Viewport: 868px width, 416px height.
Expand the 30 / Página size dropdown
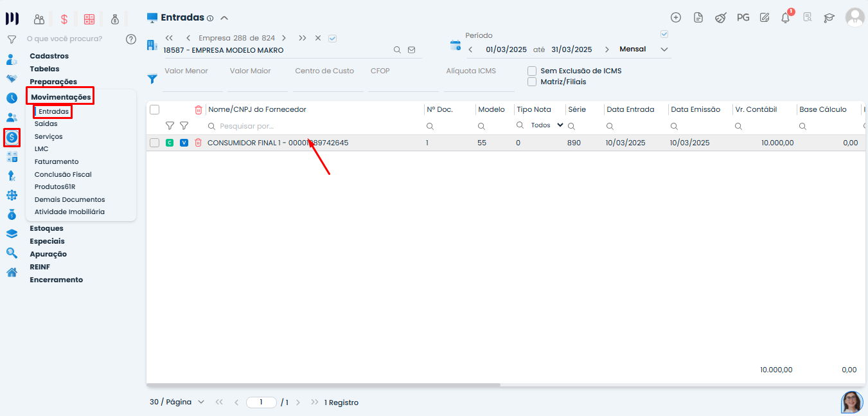click(177, 402)
